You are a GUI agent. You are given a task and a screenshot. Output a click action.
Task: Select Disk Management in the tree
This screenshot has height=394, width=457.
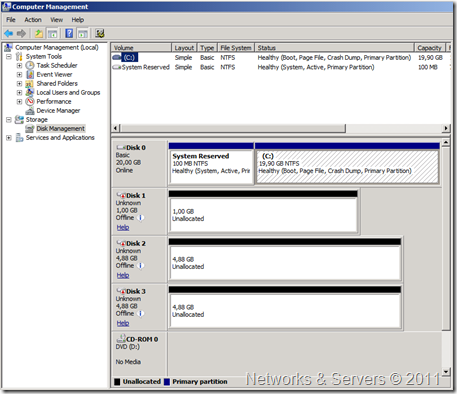click(x=61, y=128)
